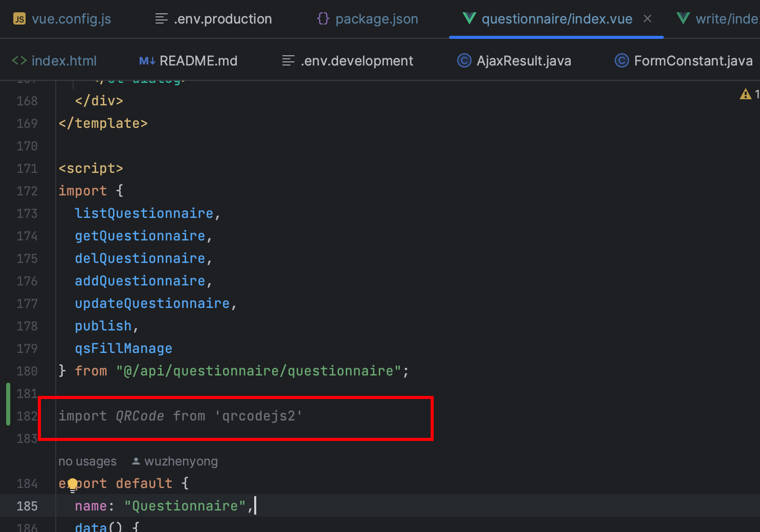The image size is (760, 532).
Task: Click line number 185 in the gutter
Action: click(x=27, y=506)
